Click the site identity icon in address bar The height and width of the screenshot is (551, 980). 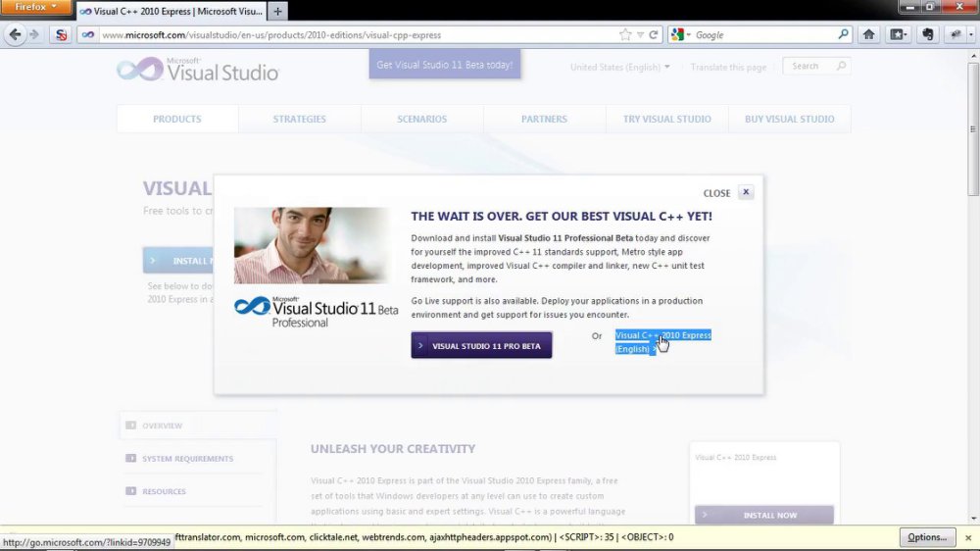coord(88,35)
